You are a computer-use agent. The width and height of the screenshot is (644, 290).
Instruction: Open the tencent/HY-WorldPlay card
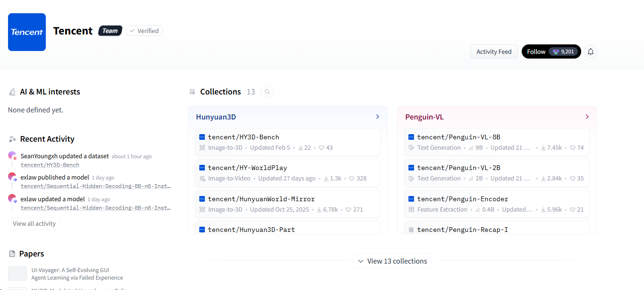click(x=288, y=173)
